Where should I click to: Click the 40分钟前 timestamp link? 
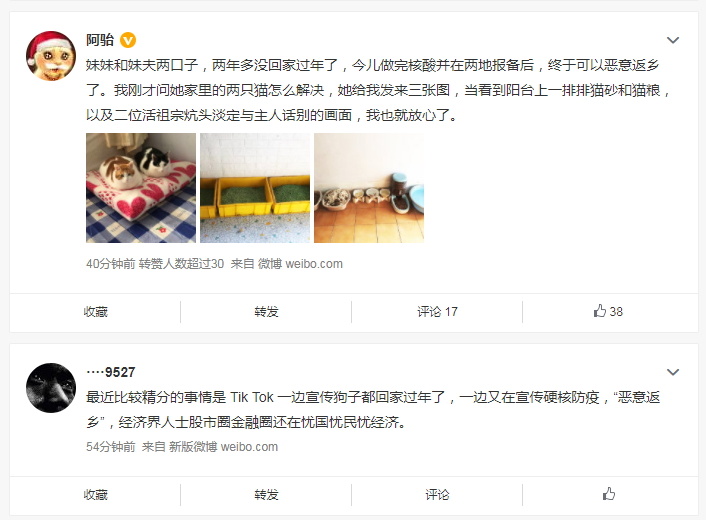110,264
